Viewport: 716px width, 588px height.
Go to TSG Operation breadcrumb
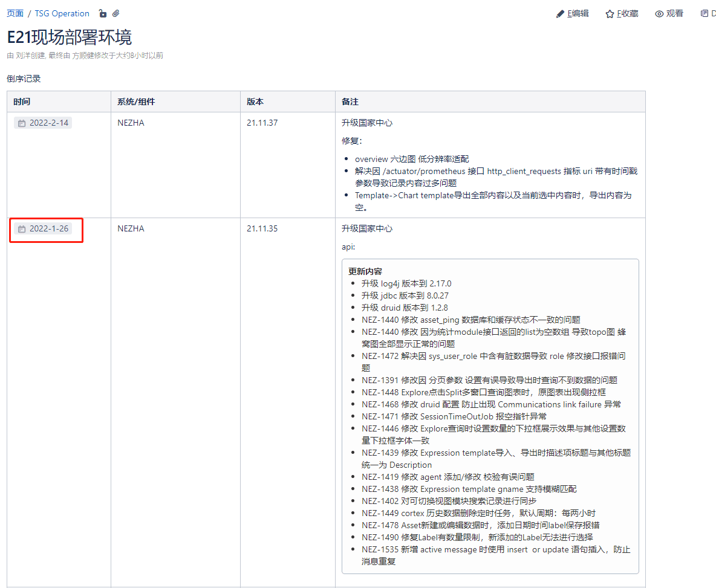point(62,13)
